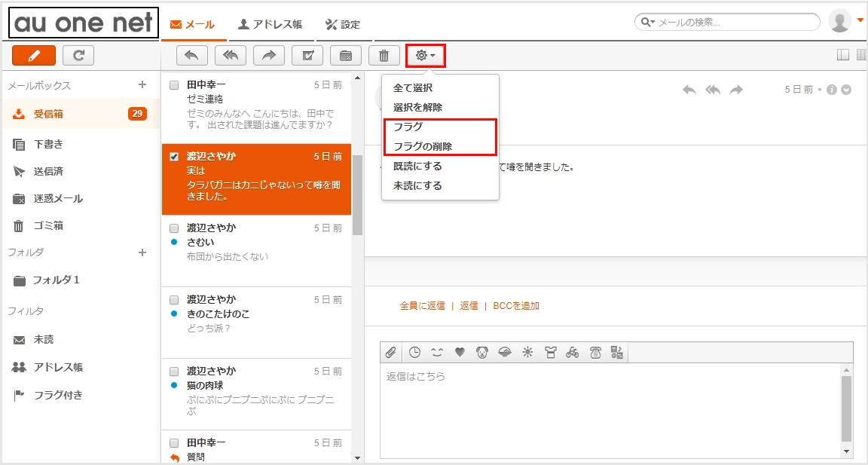The width and height of the screenshot is (868, 465).
Task: Switch to the 設定 tab
Action: click(343, 24)
